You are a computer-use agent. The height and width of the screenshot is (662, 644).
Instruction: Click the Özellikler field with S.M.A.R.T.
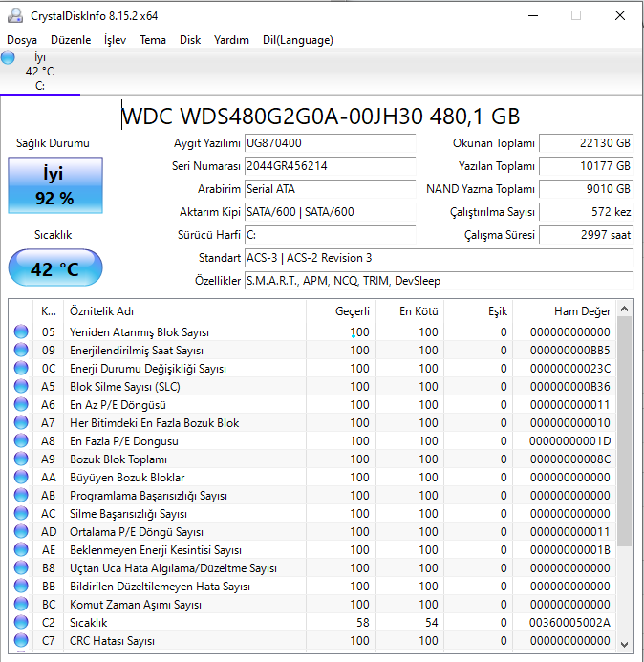440,281
